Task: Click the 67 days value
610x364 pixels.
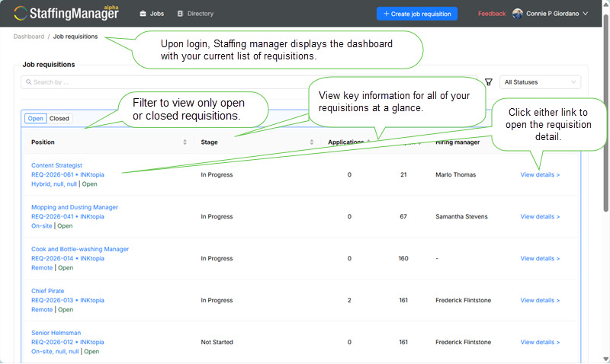Action: pyautogui.click(x=403, y=217)
